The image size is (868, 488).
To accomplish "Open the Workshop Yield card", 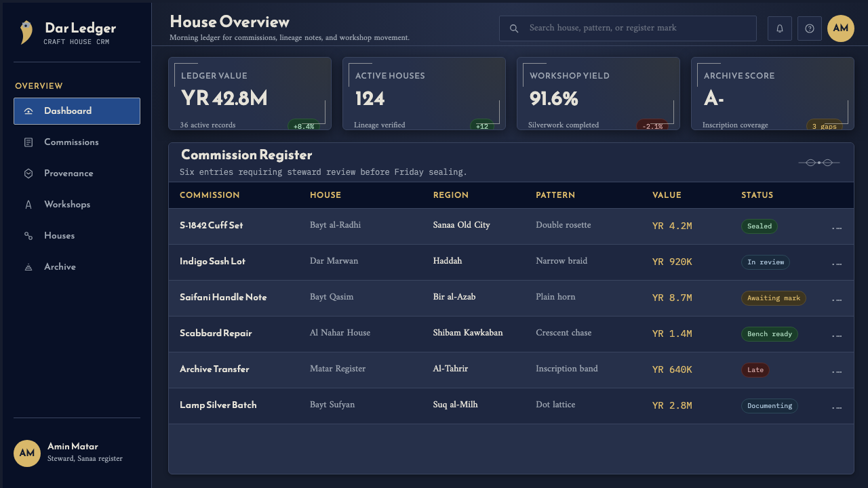I will (598, 94).
